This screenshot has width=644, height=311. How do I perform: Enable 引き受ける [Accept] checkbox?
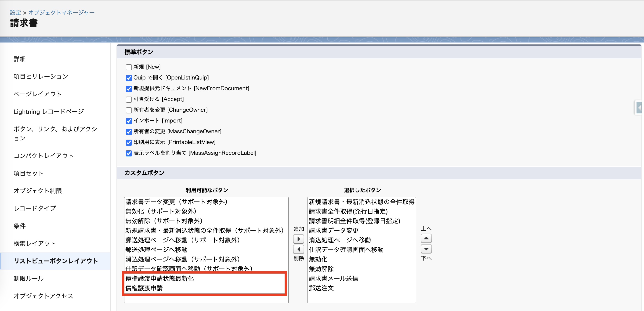[x=129, y=99]
